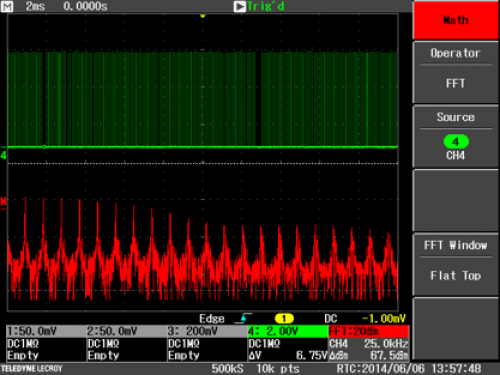This screenshot has height=375, width=500.
Task: Select the yellow trigger position marker
Action: coord(202,16)
